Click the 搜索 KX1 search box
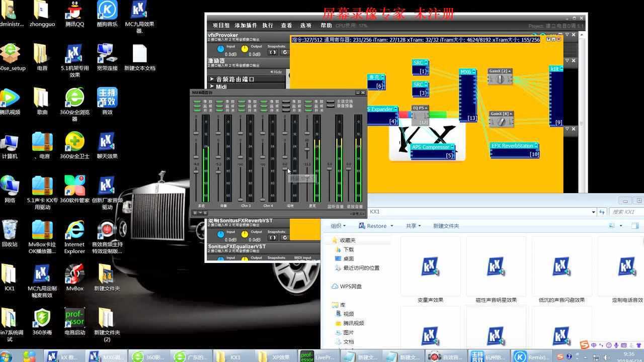 pyautogui.click(x=627, y=212)
